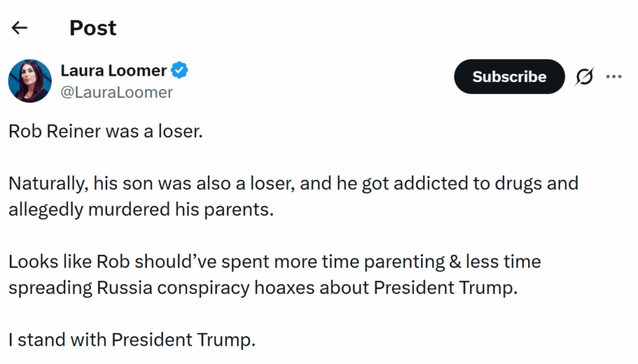Click the word "murdered" in the post
Image resolution: width=638 pixels, height=364 pixels.
[130, 210]
